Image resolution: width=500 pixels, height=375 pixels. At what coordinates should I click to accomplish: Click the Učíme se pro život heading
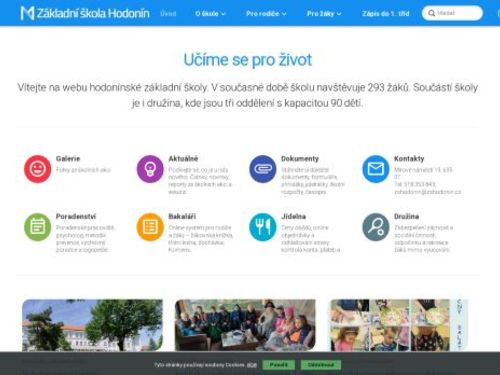point(248,60)
